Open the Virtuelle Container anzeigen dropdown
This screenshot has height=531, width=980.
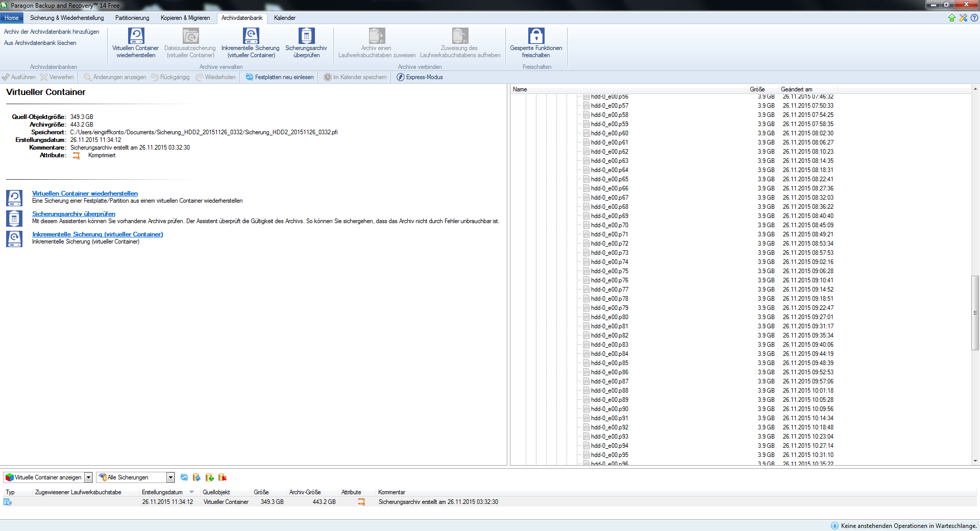(x=88, y=477)
